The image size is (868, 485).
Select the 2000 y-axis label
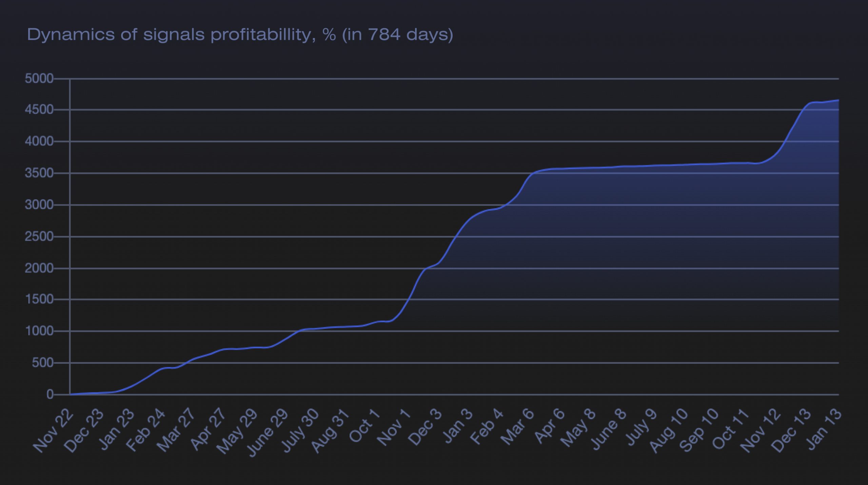point(39,268)
